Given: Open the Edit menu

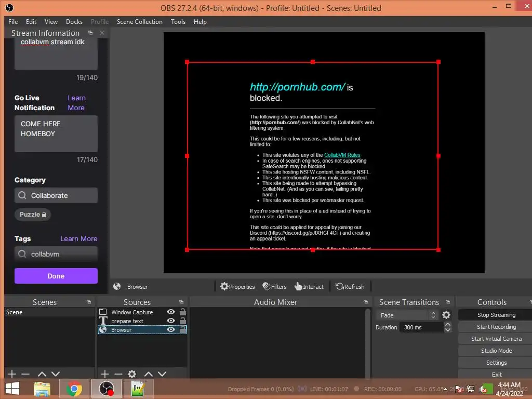Looking at the screenshot, I should pyautogui.click(x=31, y=22).
